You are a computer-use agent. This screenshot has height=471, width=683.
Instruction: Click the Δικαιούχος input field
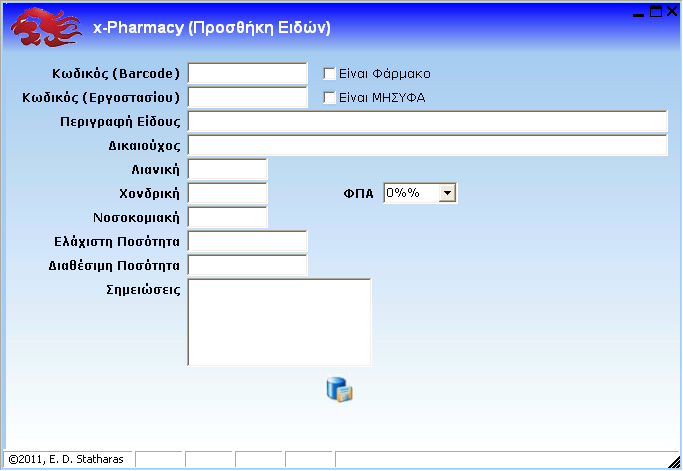click(427, 146)
